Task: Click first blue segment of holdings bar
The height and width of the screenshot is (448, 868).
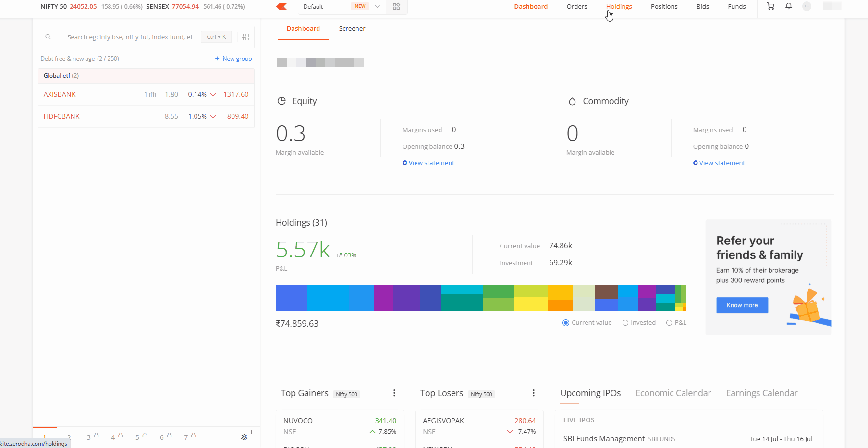Action: coord(291,298)
